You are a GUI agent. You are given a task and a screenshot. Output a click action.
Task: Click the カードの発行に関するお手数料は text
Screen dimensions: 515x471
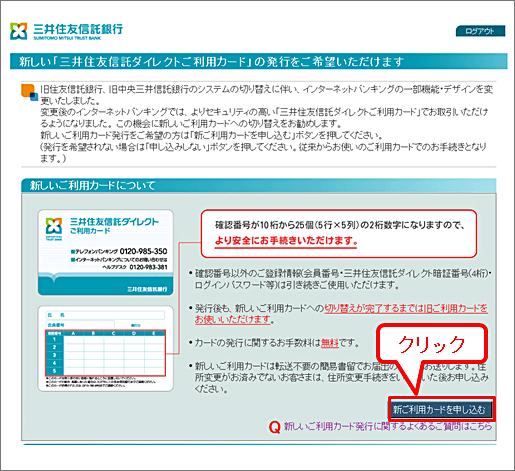(x=258, y=343)
